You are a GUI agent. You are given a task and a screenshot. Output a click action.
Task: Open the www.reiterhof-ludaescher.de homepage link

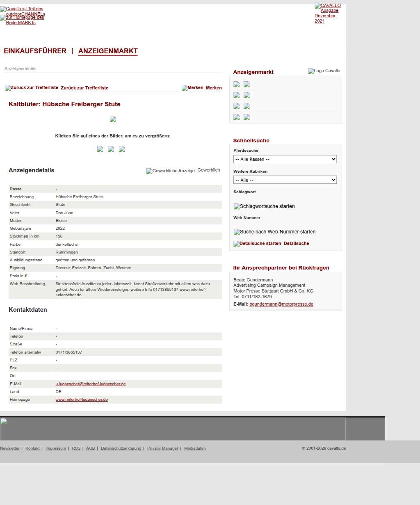82,400
